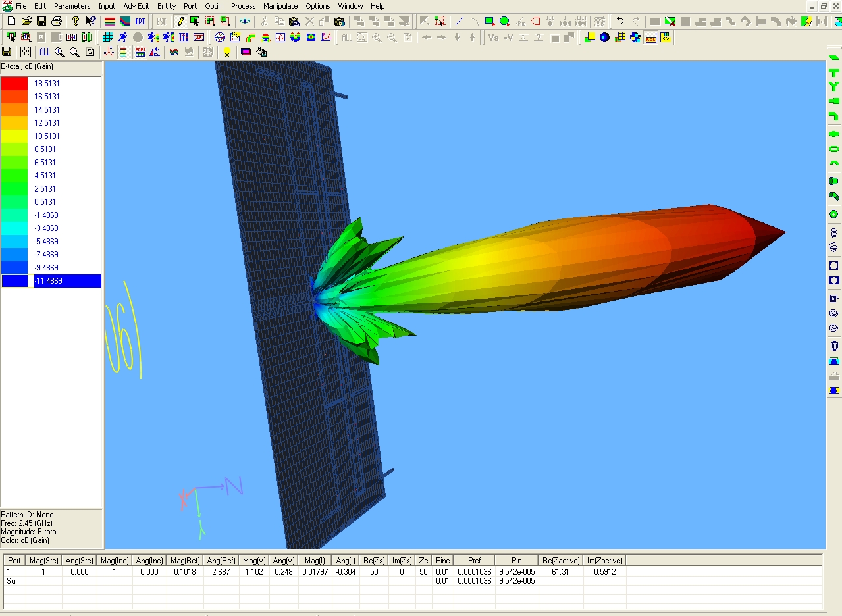
Task: Click the zoom in magnifier in third toolbar
Action: 59,52
